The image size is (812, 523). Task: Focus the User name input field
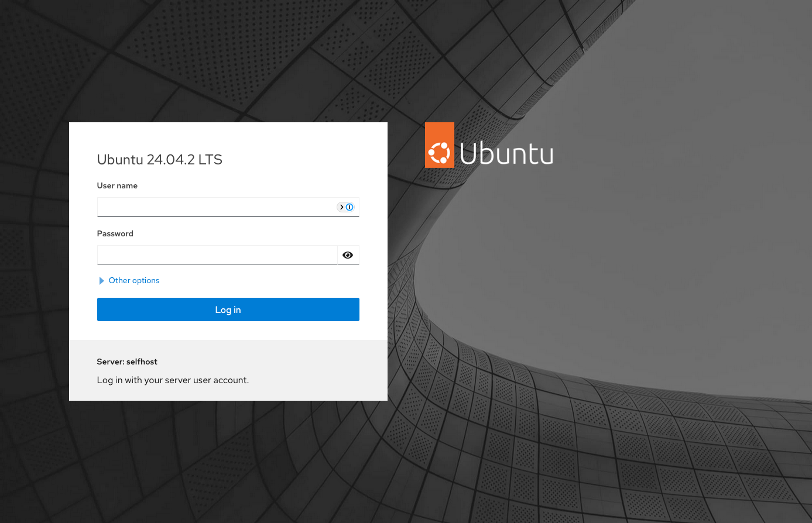[x=228, y=207]
